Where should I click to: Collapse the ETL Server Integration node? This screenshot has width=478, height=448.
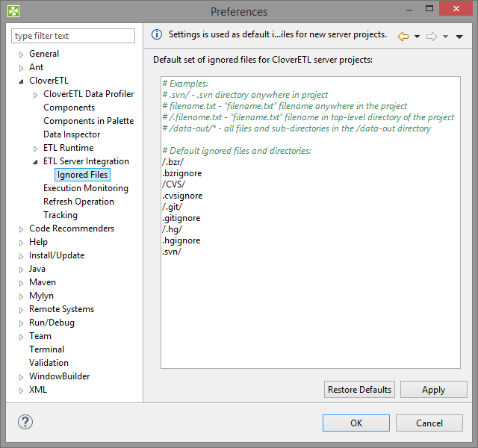(x=36, y=162)
